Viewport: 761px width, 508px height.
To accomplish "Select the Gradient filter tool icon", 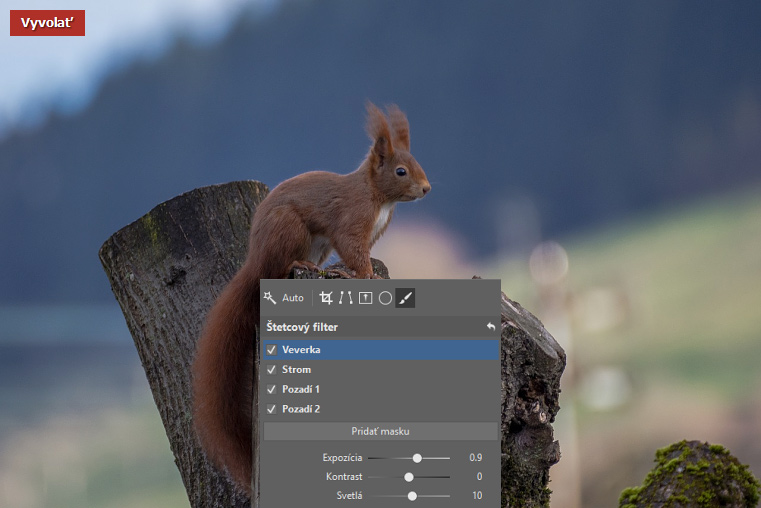I will click(365, 298).
